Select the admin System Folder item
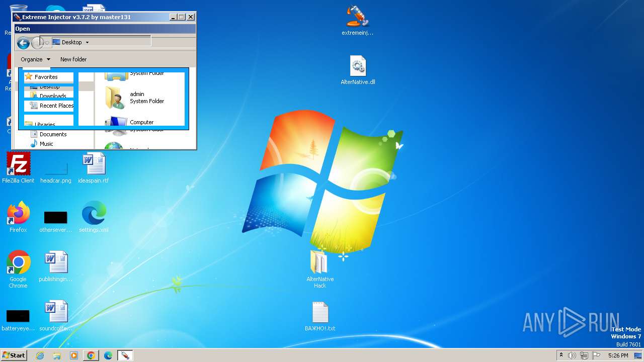Viewport: 644px width, 362px height. [x=135, y=98]
